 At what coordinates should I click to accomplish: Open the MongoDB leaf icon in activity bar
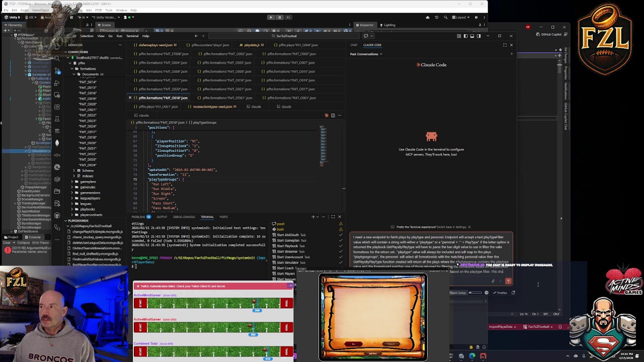(x=57, y=143)
